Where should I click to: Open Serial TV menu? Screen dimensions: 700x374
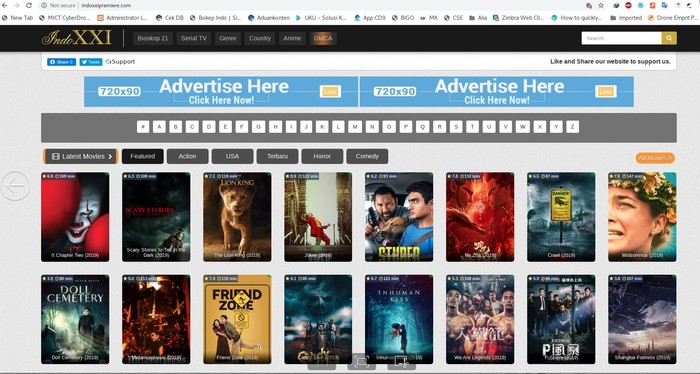tap(194, 38)
